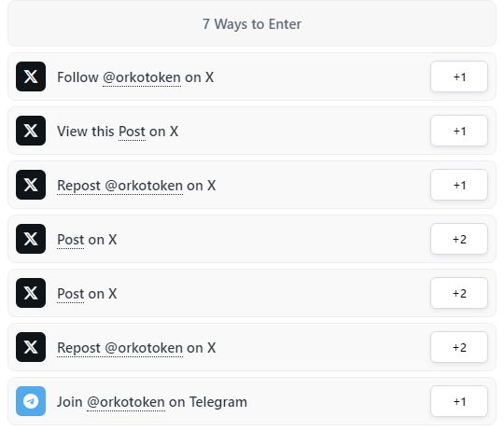Click the X icon of the second Post on X entry
The width and height of the screenshot is (504, 431).
pyautogui.click(x=31, y=293)
